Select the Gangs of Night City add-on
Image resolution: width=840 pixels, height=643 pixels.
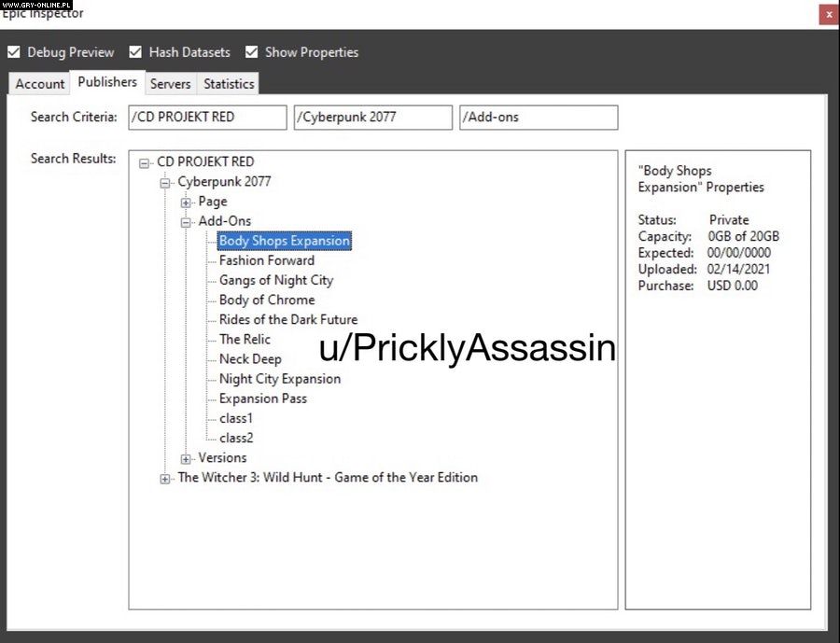pos(275,280)
